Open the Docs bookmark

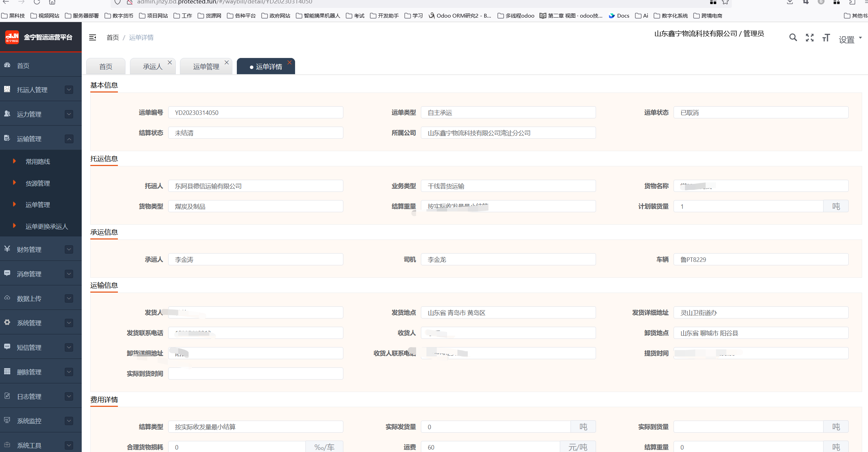619,16
